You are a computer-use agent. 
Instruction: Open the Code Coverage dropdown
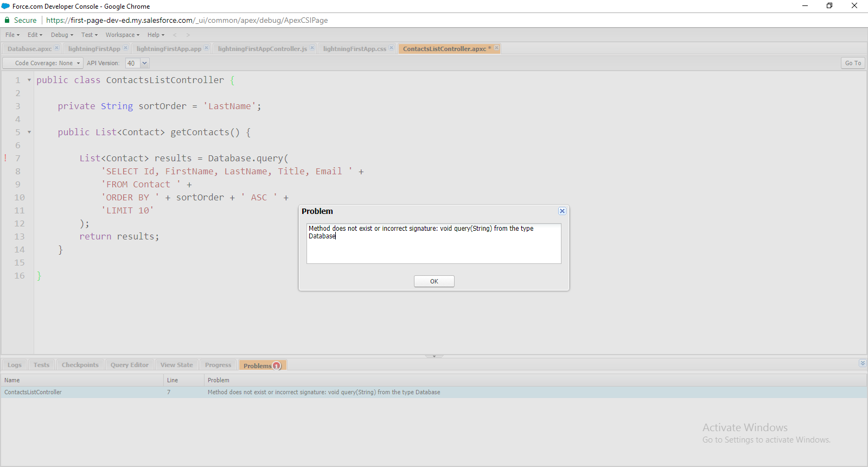(x=43, y=63)
